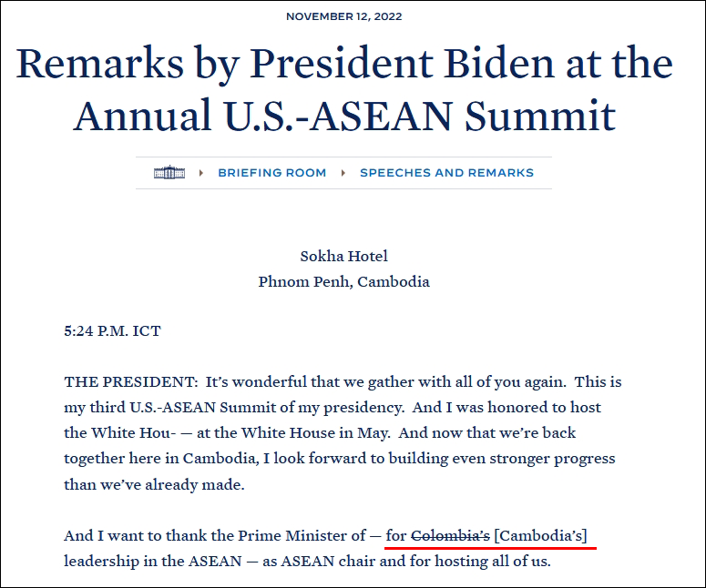The height and width of the screenshot is (588, 706).
Task: Click the truncated 'White Hou-' text
Action: [133, 432]
